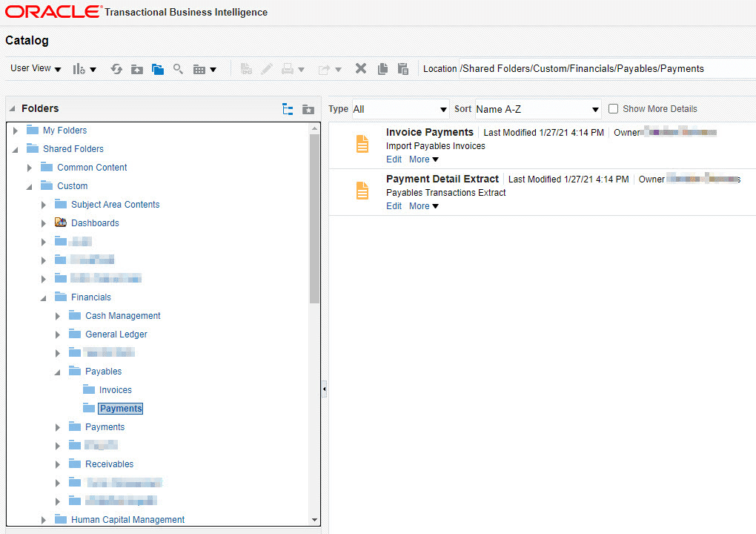Image resolution: width=756 pixels, height=534 pixels.
Task: Click the greyed Open document icon
Action: click(246, 69)
